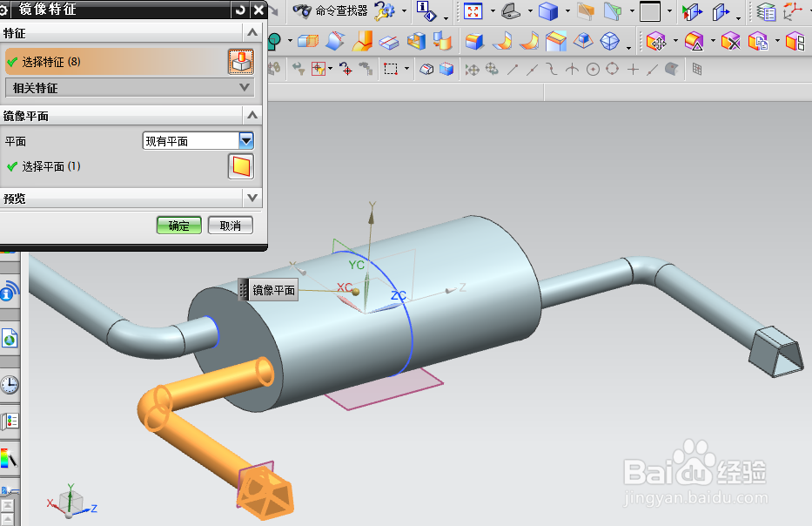Image resolution: width=812 pixels, height=526 pixels.
Task: Select the Move Face tool
Action: [656, 41]
